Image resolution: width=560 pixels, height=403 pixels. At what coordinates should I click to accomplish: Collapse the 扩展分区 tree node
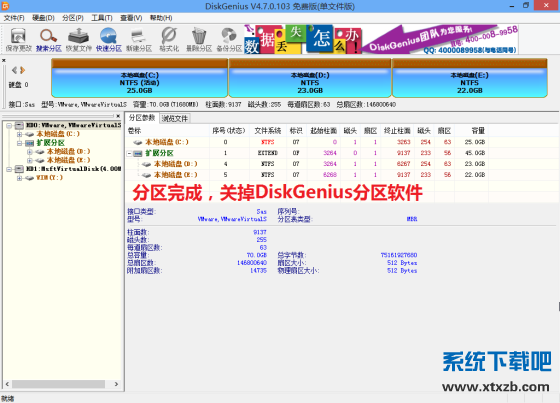(19, 143)
